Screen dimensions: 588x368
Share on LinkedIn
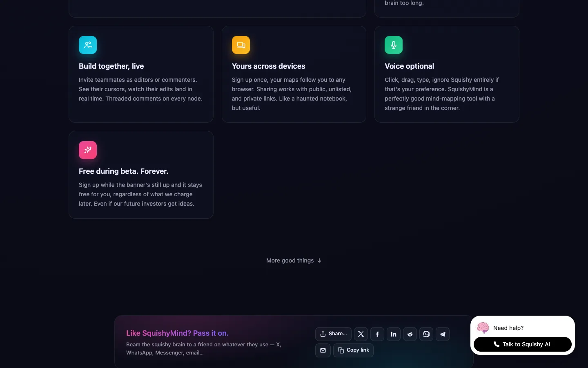[x=394, y=334]
